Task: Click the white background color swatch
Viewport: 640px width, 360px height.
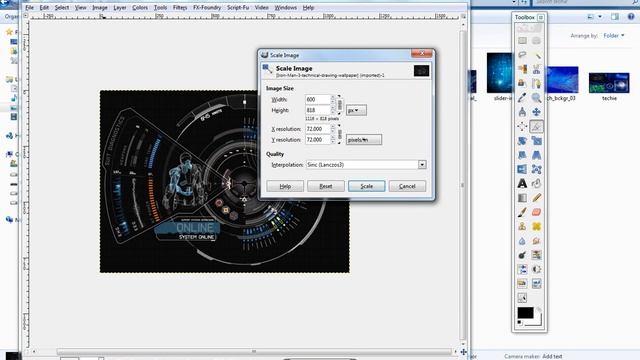Action: click(536, 322)
